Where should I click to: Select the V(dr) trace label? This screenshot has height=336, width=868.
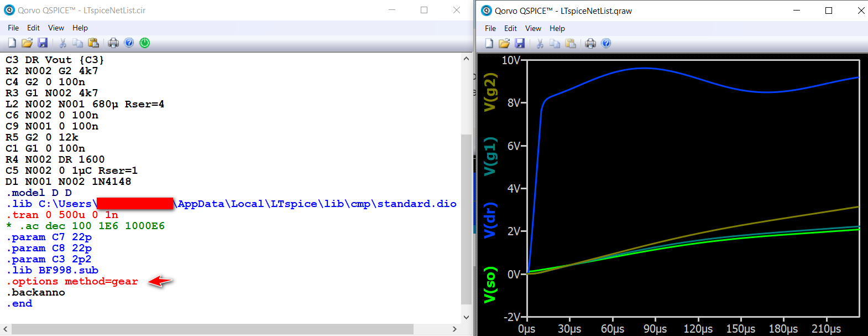[x=490, y=220]
